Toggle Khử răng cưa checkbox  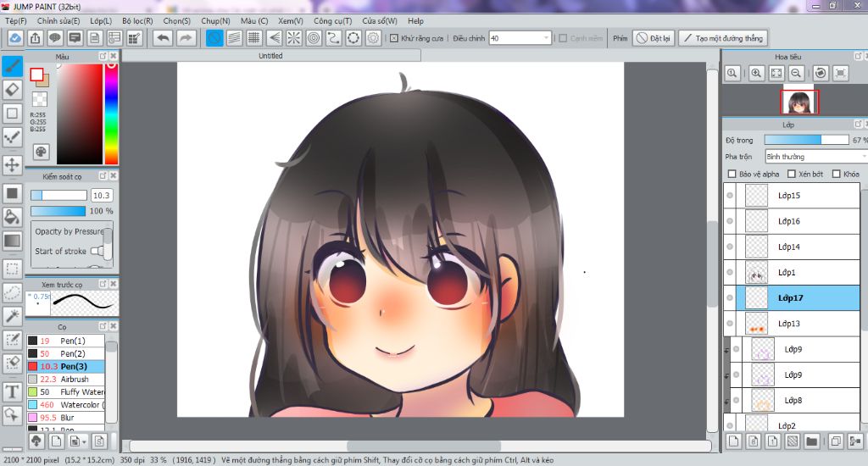click(393, 38)
